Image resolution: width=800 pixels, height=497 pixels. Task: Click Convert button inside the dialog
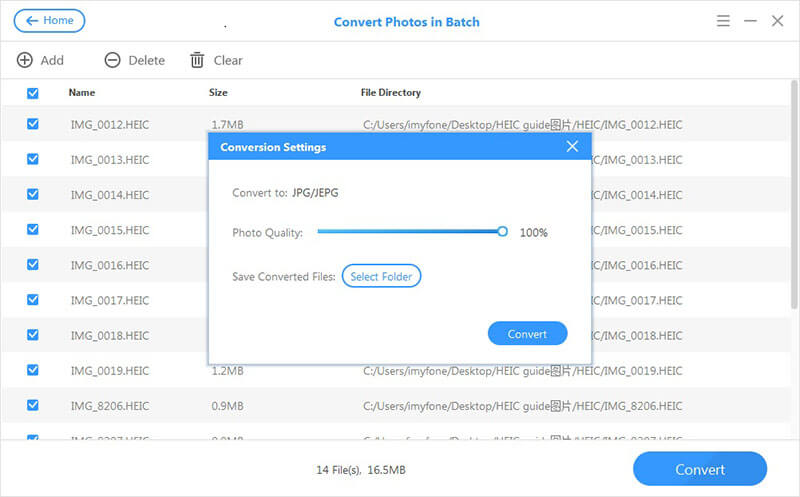[x=528, y=334]
